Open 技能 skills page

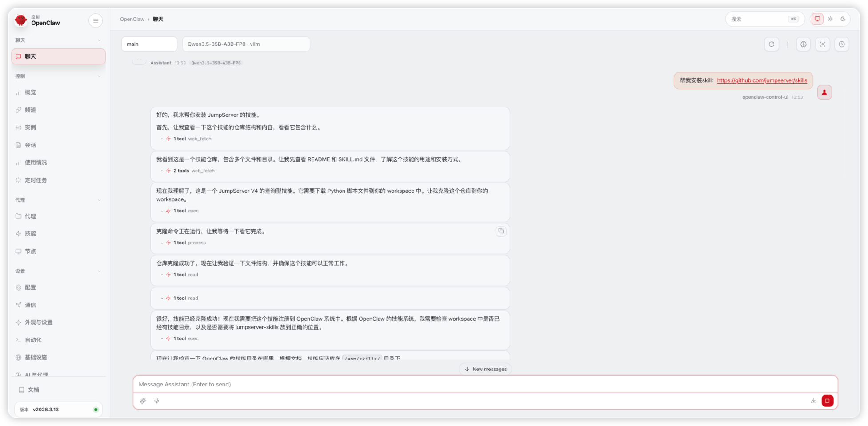pyautogui.click(x=59, y=234)
